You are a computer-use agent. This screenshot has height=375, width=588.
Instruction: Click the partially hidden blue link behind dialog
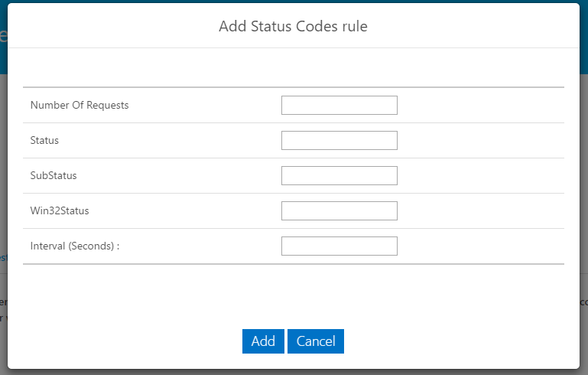3,258
